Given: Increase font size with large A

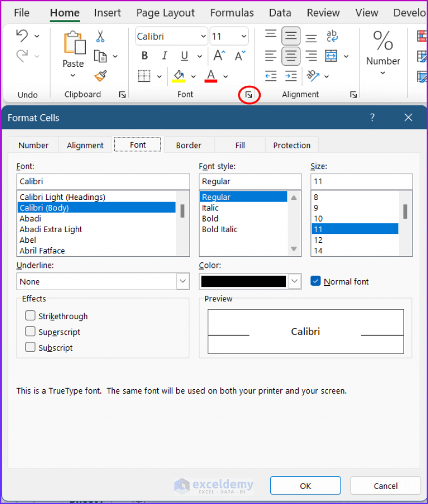Looking at the screenshot, I should (220, 56).
